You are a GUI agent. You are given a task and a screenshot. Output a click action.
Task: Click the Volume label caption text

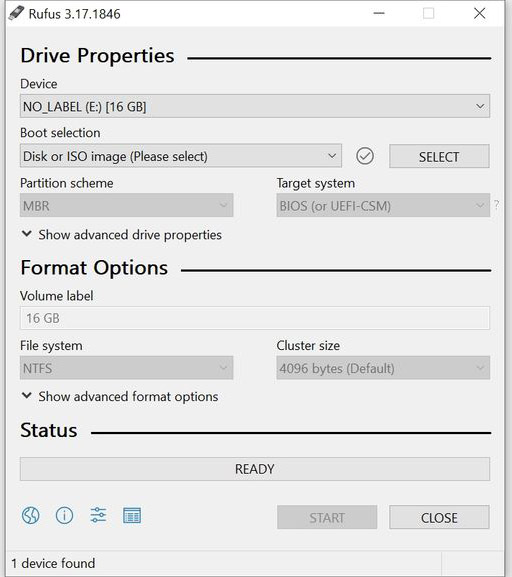pos(56,296)
